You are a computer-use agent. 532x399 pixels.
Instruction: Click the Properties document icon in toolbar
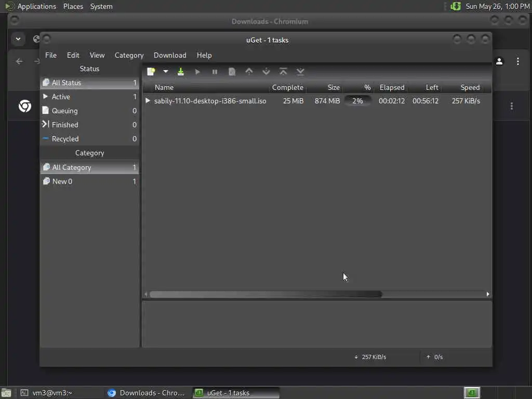232,72
